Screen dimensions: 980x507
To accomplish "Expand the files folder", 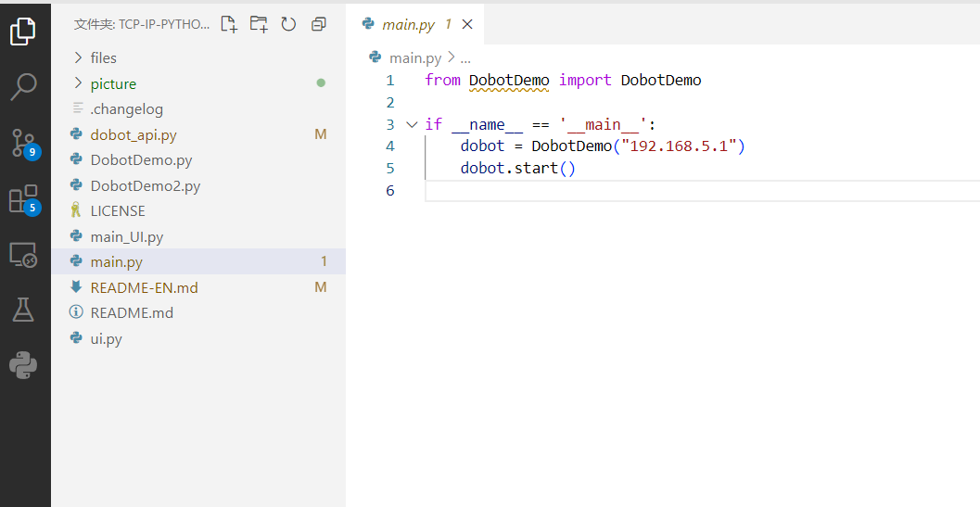I will coord(198,58).
